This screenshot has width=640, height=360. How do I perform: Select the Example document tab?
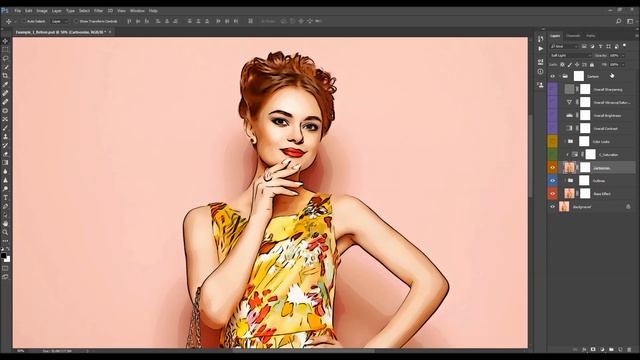[61, 32]
